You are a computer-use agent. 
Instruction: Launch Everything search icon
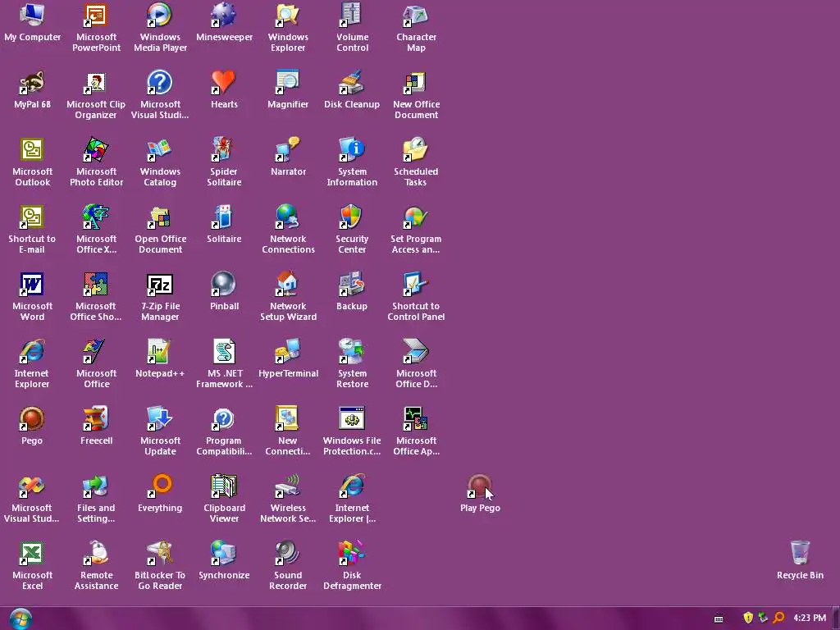160,486
